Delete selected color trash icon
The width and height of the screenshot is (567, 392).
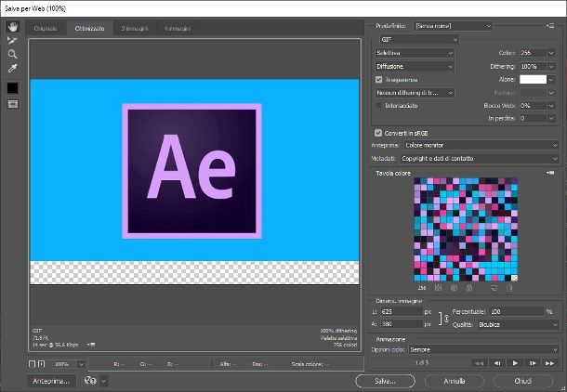[x=509, y=288]
